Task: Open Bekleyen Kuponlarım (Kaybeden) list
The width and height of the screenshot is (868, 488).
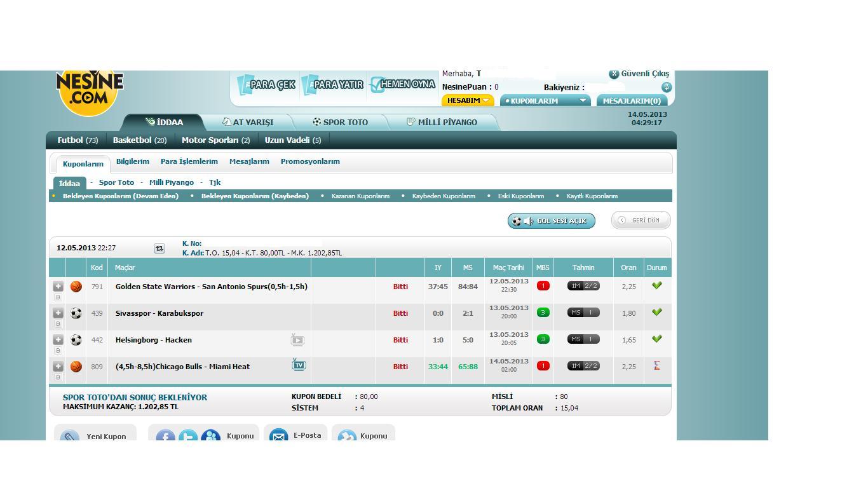Action: (255, 196)
